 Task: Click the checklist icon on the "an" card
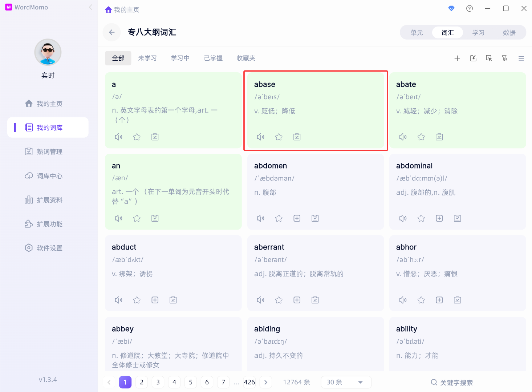click(155, 218)
